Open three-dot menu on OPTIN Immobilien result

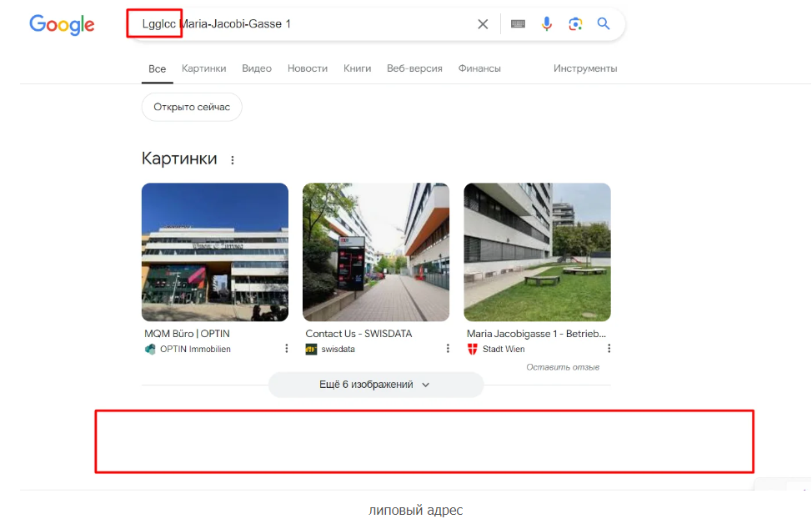click(x=286, y=348)
